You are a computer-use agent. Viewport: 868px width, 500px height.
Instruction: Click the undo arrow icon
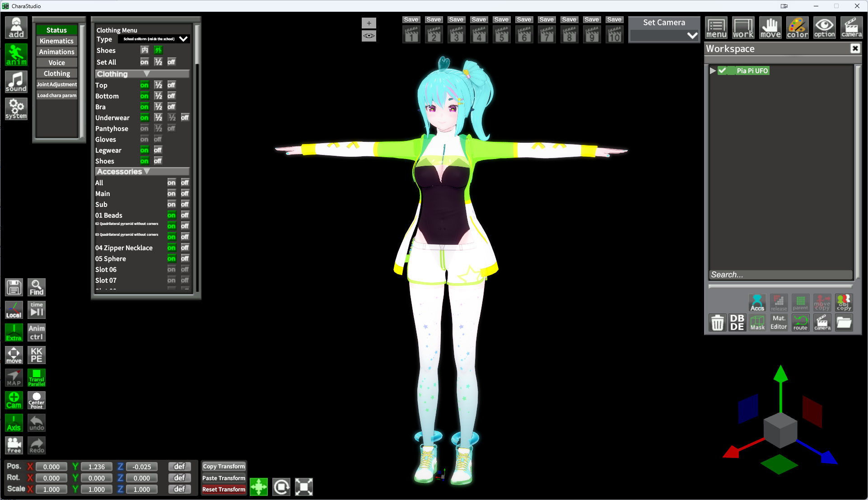point(37,423)
